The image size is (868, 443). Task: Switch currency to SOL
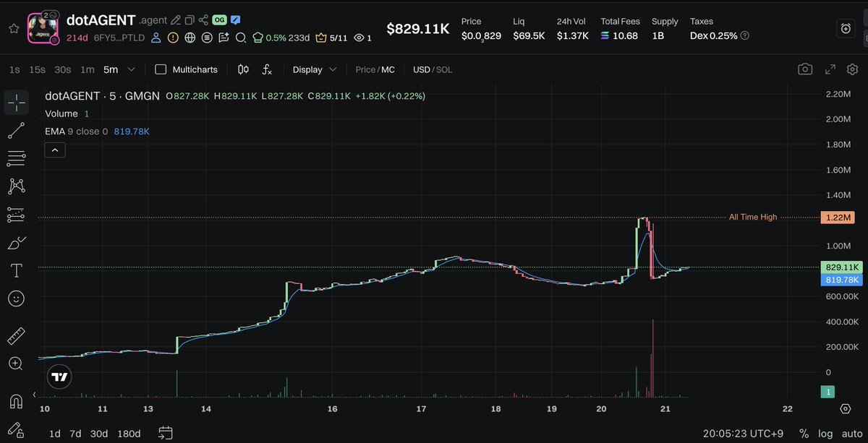click(444, 69)
